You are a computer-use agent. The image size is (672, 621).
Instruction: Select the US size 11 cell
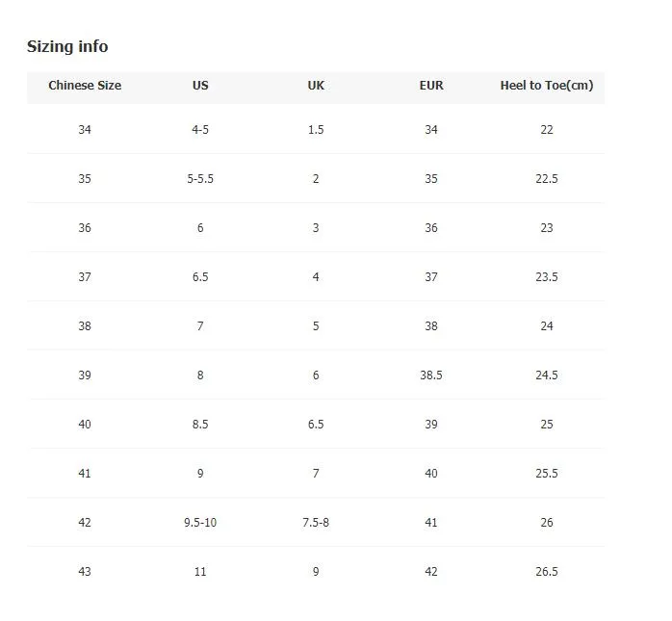pos(200,571)
